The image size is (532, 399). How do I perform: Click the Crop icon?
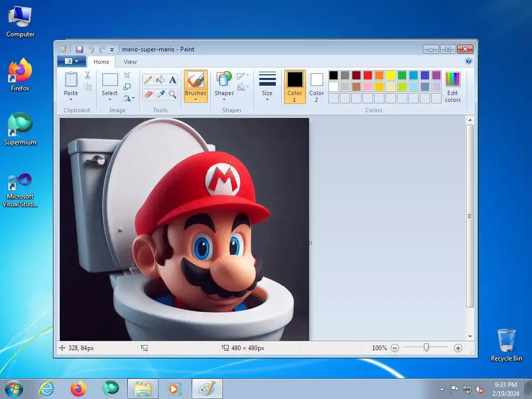click(127, 75)
